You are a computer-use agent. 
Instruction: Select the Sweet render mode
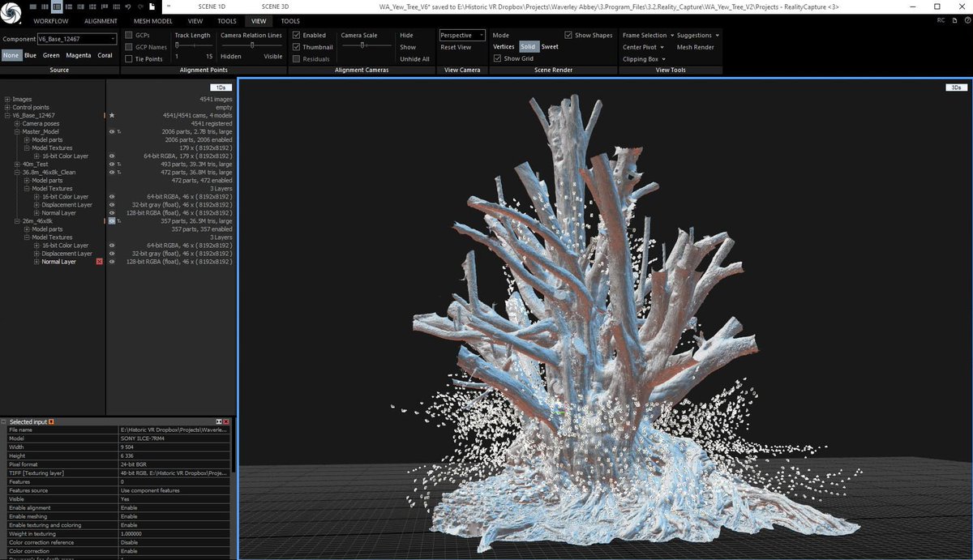tap(550, 47)
